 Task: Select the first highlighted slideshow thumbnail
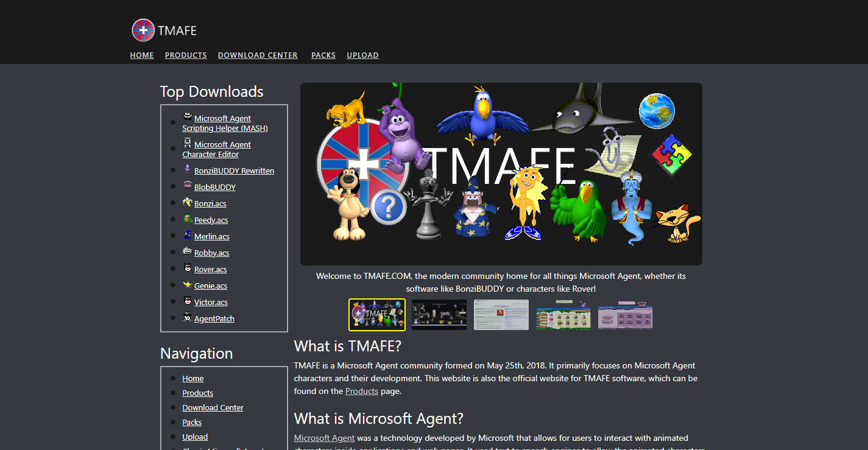click(377, 315)
